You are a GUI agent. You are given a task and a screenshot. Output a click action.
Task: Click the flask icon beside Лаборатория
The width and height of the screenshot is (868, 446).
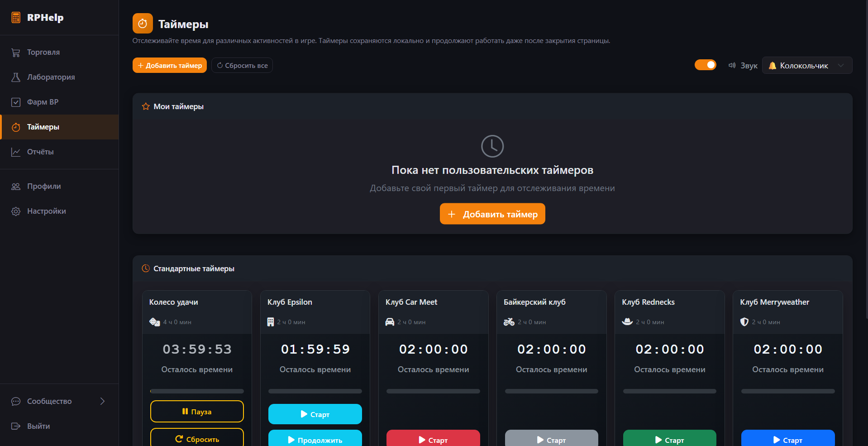click(16, 77)
